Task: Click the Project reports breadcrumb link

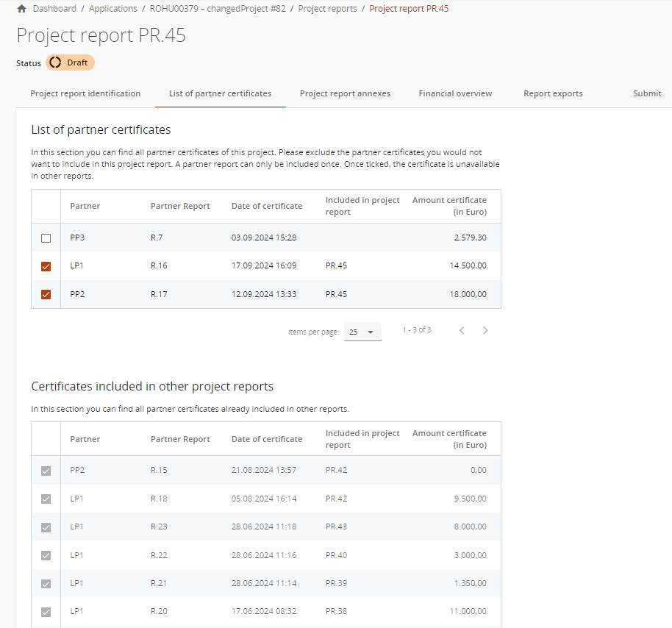Action: click(x=327, y=9)
